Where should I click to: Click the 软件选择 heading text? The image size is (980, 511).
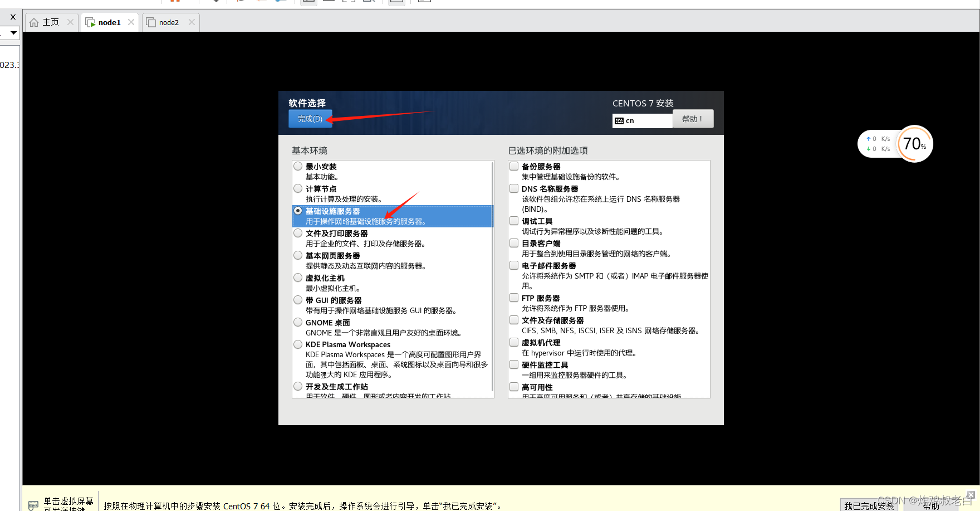pyautogui.click(x=307, y=103)
